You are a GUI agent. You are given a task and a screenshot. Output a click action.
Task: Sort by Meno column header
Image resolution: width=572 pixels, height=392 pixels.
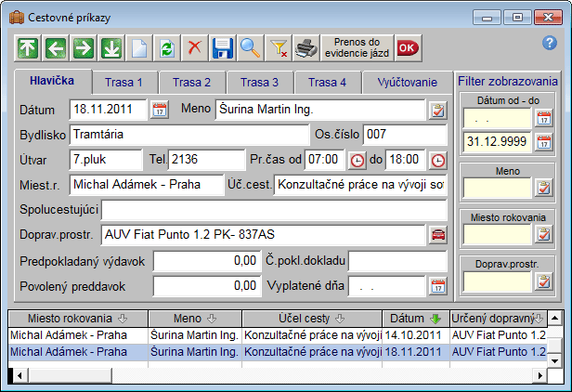point(195,319)
